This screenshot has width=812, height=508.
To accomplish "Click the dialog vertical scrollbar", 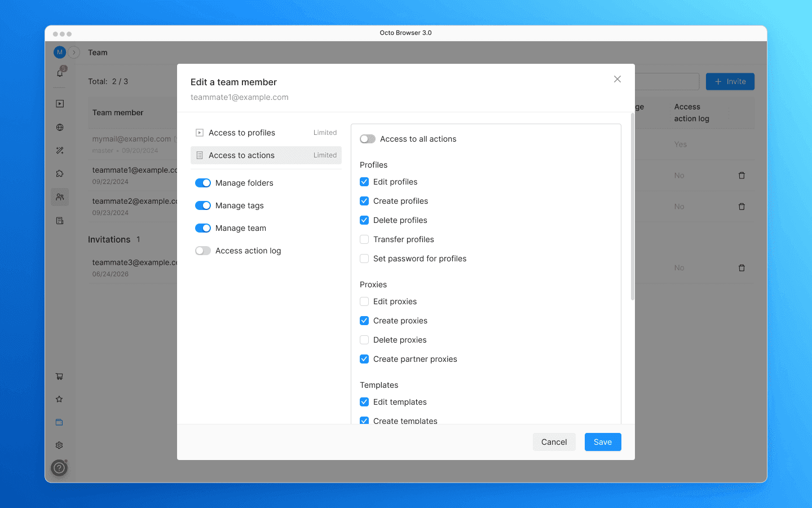I will 633,207.
